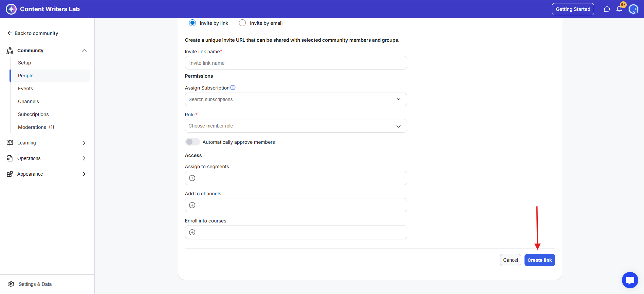Click plus icon under Add to channels
The width and height of the screenshot is (644, 294).
coord(192,205)
